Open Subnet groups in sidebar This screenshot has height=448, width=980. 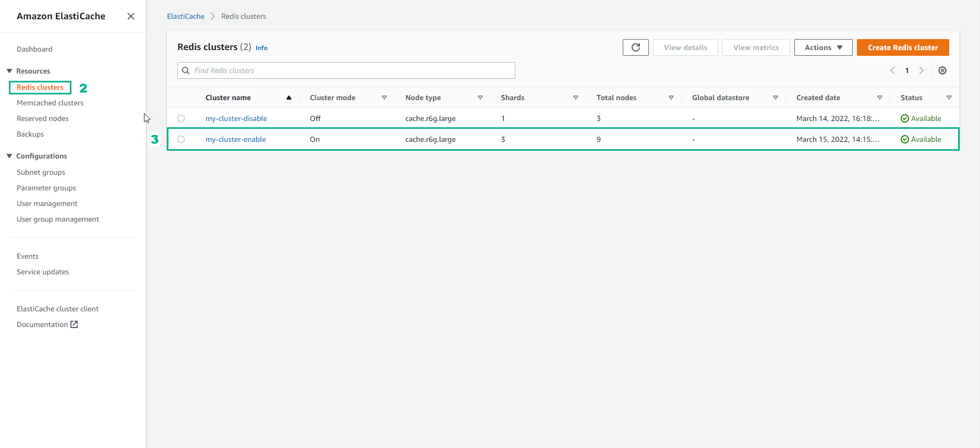click(41, 172)
